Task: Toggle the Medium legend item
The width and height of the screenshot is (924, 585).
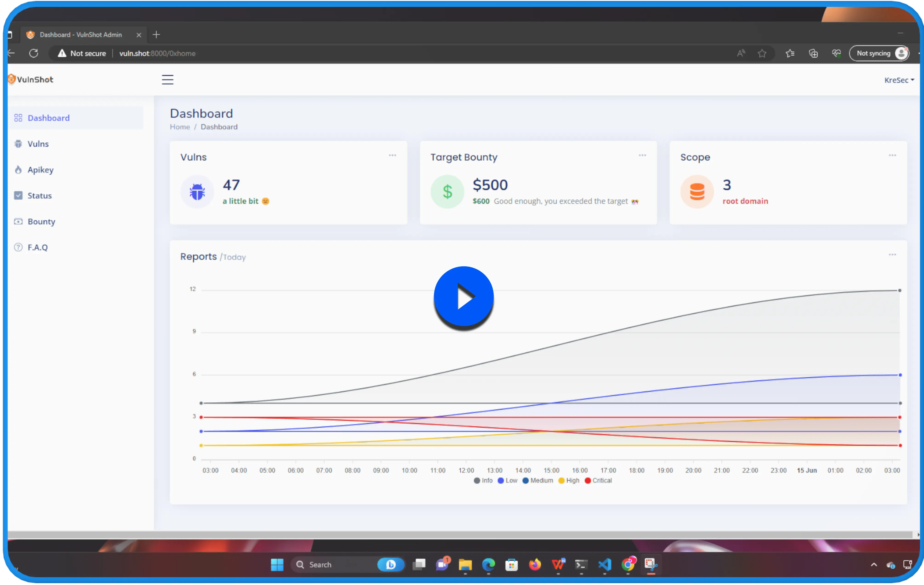Action: [537, 481]
